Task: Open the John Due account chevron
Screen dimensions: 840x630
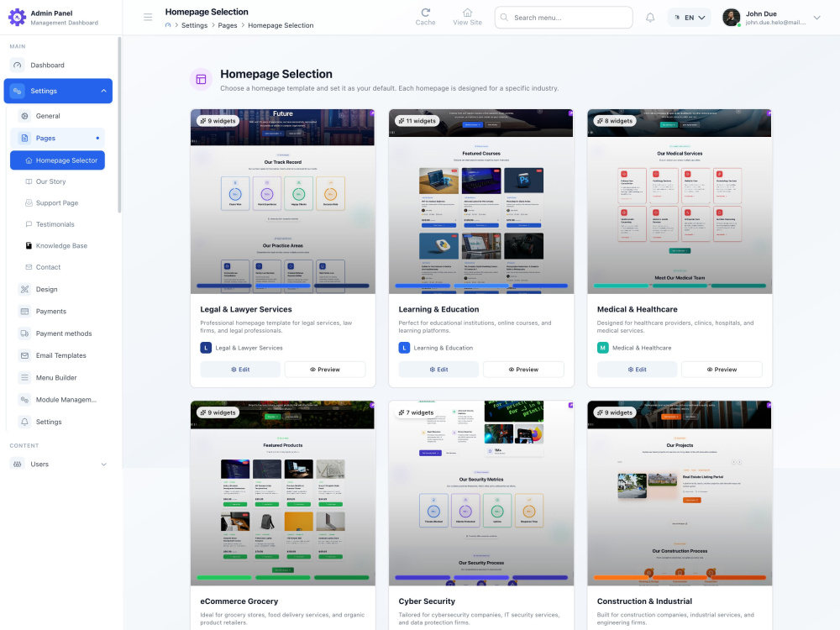Action: click(817, 18)
